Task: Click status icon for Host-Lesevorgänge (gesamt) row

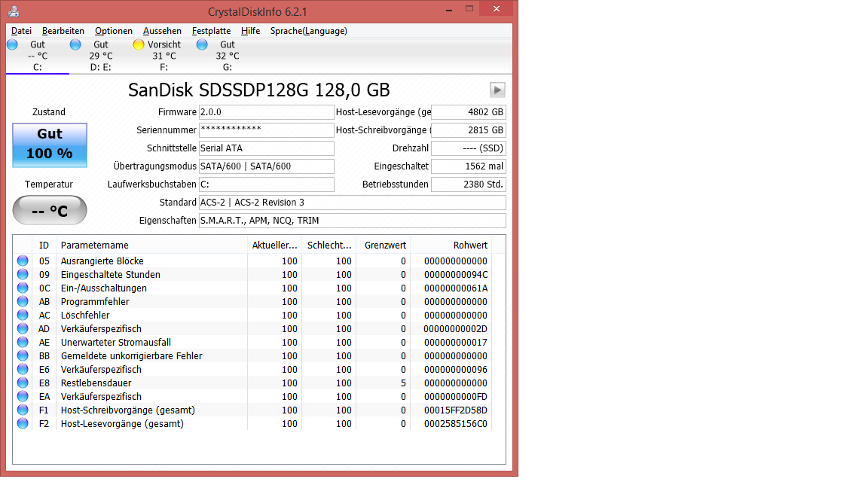Action: click(x=23, y=423)
